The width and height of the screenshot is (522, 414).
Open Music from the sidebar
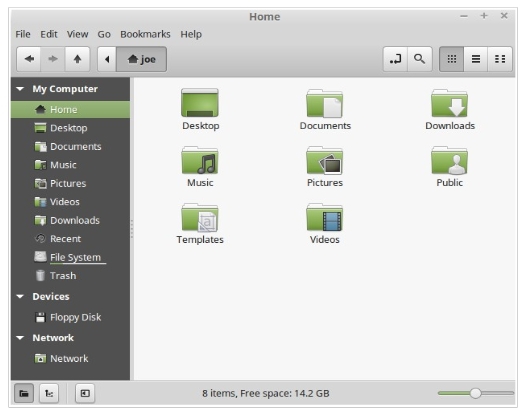(70, 165)
